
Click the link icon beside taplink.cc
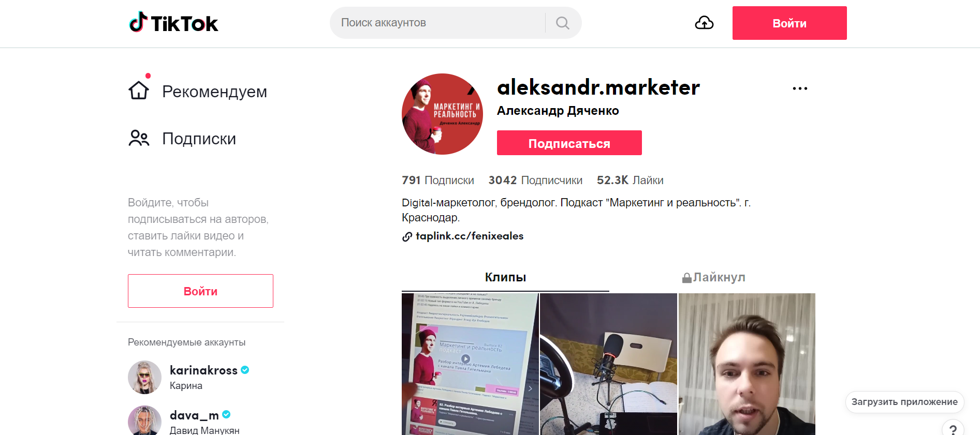pos(407,237)
